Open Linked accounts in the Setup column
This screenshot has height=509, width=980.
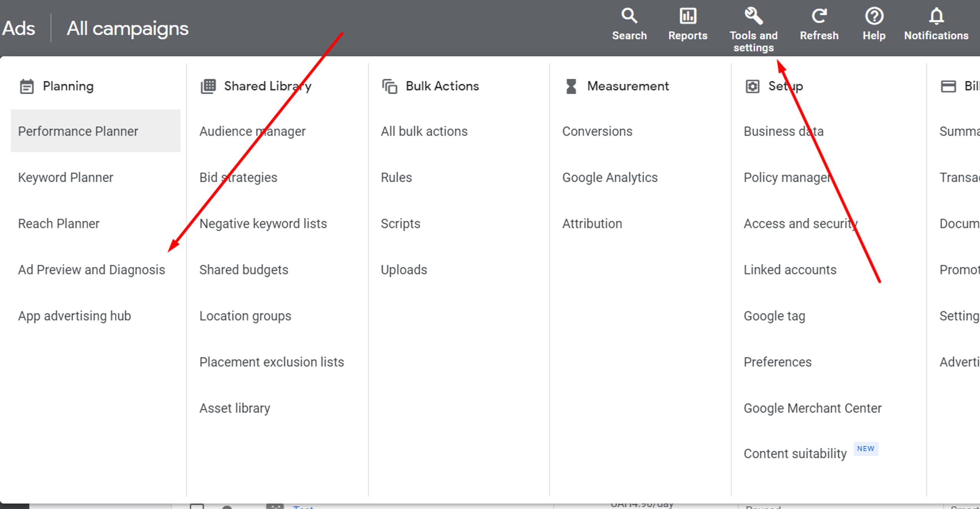coord(790,270)
